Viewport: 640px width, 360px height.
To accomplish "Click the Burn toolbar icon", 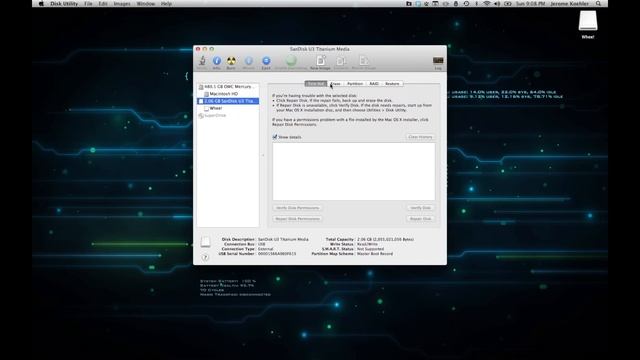I will coord(231,61).
